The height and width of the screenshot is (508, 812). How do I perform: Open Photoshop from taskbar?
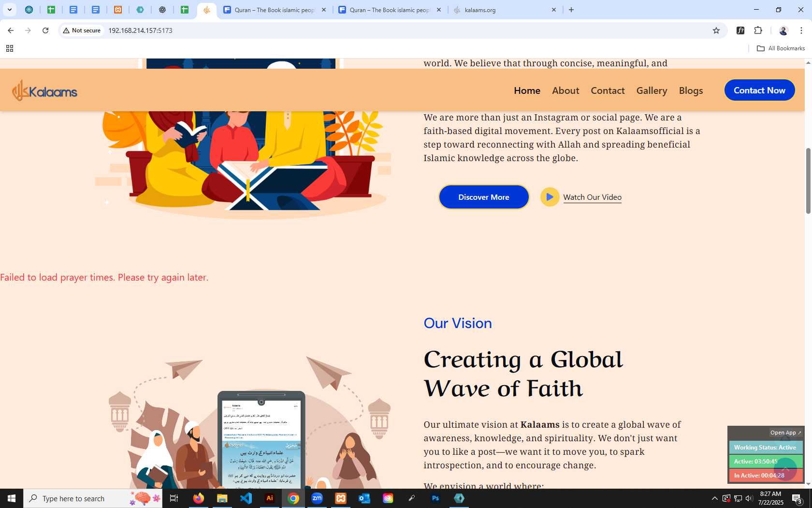pyautogui.click(x=435, y=498)
